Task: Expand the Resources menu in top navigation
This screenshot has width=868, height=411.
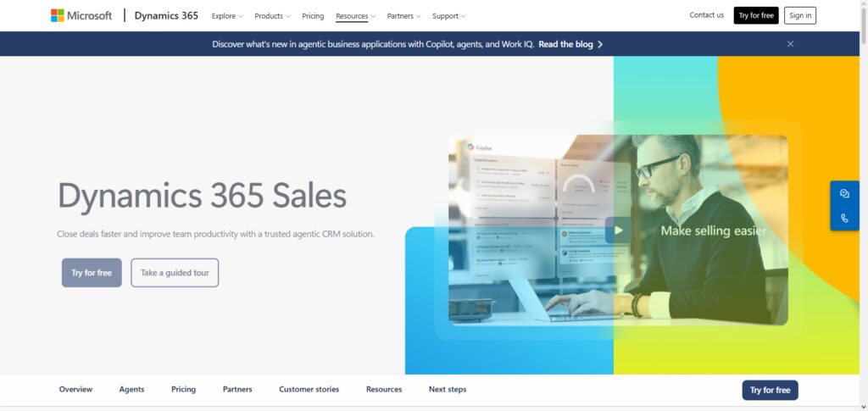Action: [x=355, y=16]
